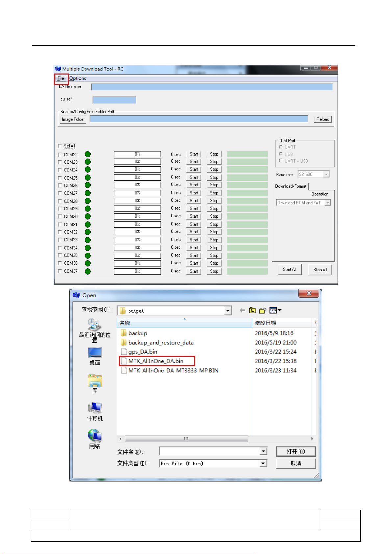The image size is (392, 554).
Task: Sort by the 名称 column header
Action: pyautogui.click(x=184, y=323)
